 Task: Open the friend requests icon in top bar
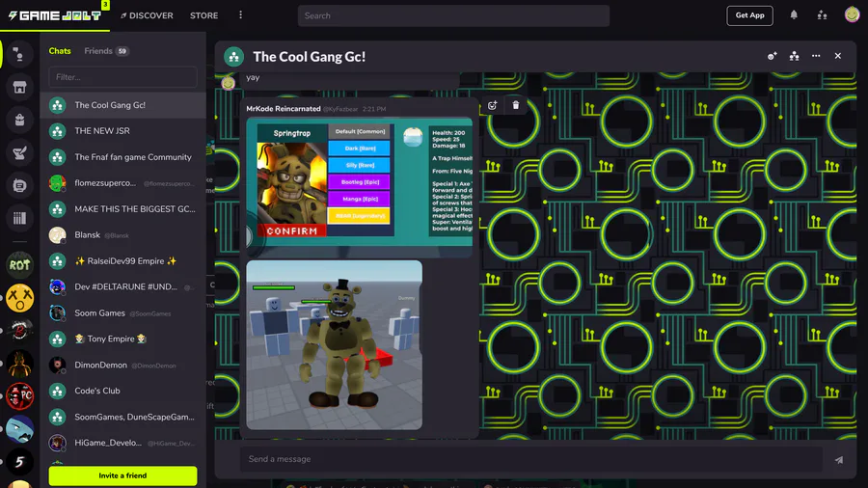(x=822, y=14)
